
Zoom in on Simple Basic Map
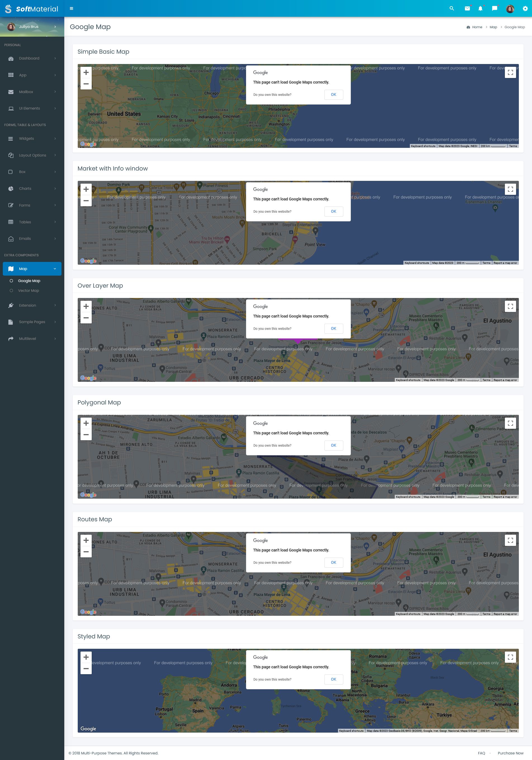pos(86,72)
